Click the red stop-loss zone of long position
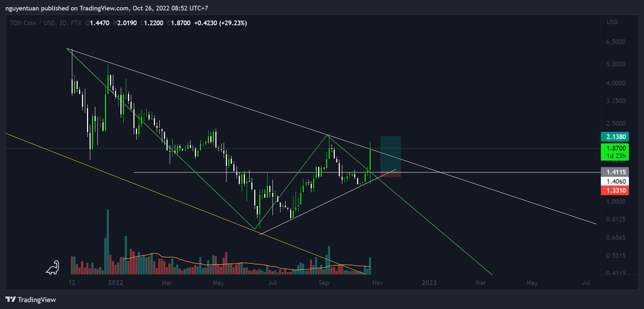Screen dimensions: 644x309 (390, 175)
